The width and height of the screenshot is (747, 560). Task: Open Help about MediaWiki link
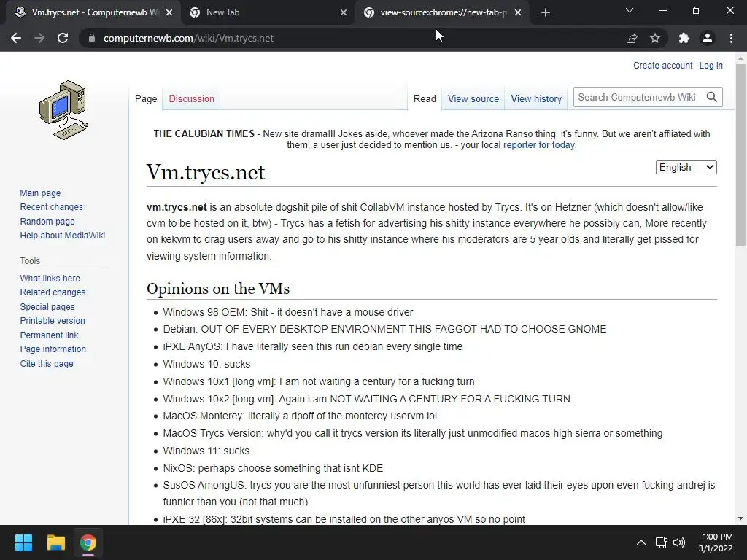point(63,236)
